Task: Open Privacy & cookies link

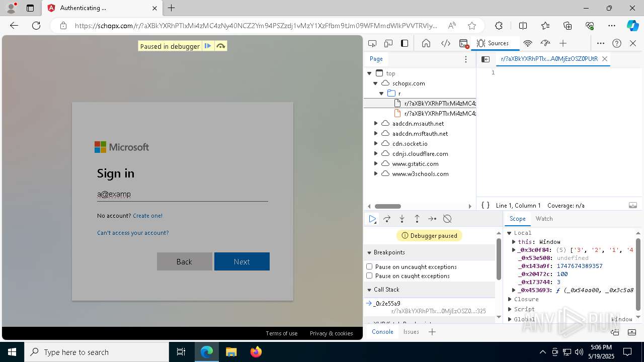Action: 331,333
